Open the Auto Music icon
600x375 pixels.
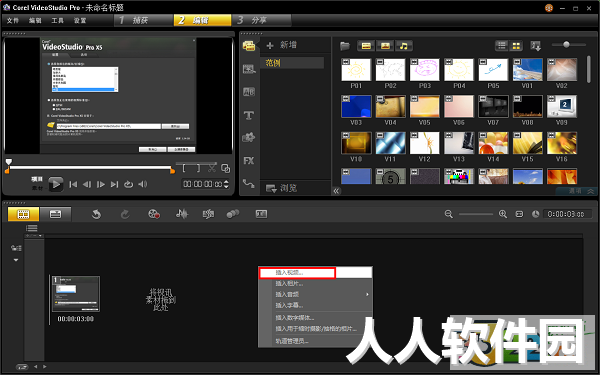click(x=208, y=214)
